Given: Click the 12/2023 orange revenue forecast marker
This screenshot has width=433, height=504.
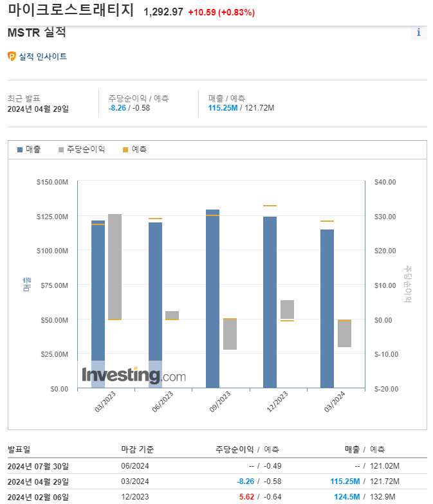Looking at the screenshot, I should coord(270,206).
